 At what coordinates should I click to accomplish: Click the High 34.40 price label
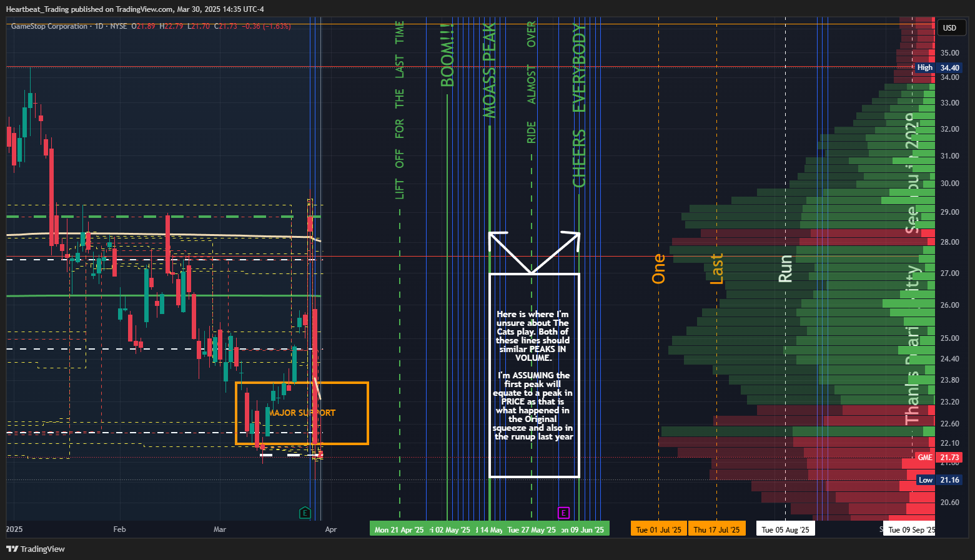click(x=938, y=67)
